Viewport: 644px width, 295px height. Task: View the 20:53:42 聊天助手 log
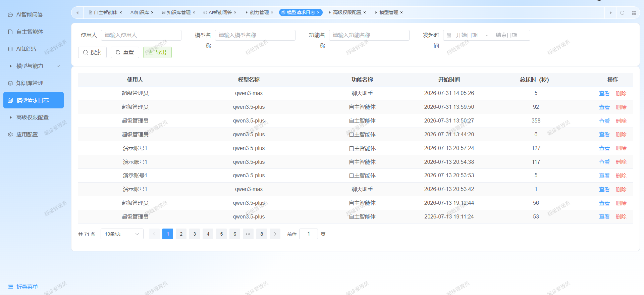[x=604, y=190]
